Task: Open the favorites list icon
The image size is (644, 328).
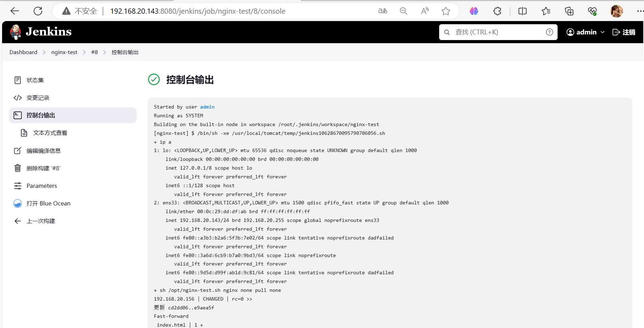Action: point(546,11)
